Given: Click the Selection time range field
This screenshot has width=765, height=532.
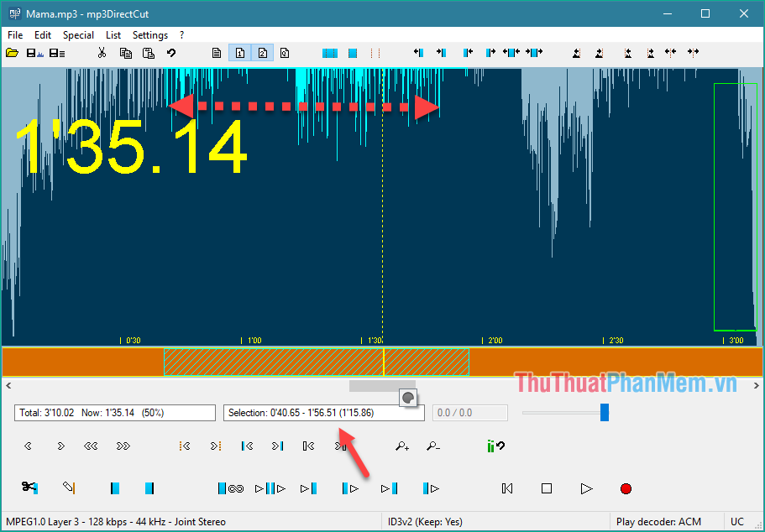Looking at the screenshot, I should pyautogui.click(x=323, y=412).
